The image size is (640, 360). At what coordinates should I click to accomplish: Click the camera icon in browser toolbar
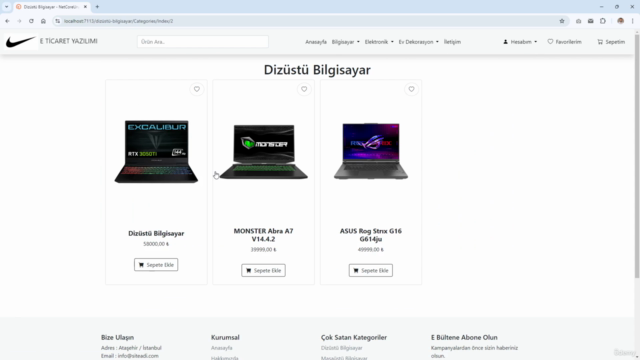point(578,21)
